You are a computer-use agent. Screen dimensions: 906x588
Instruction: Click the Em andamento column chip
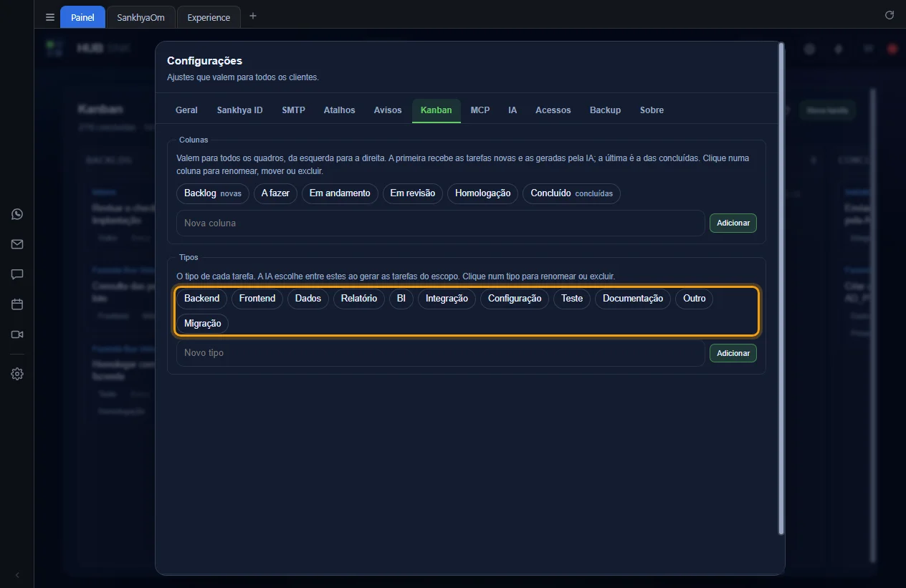340,193
